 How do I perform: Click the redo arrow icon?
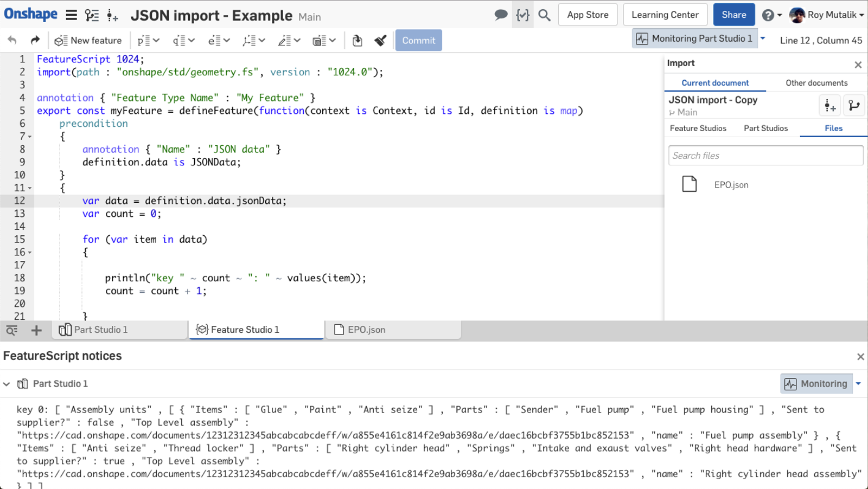point(35,40)
